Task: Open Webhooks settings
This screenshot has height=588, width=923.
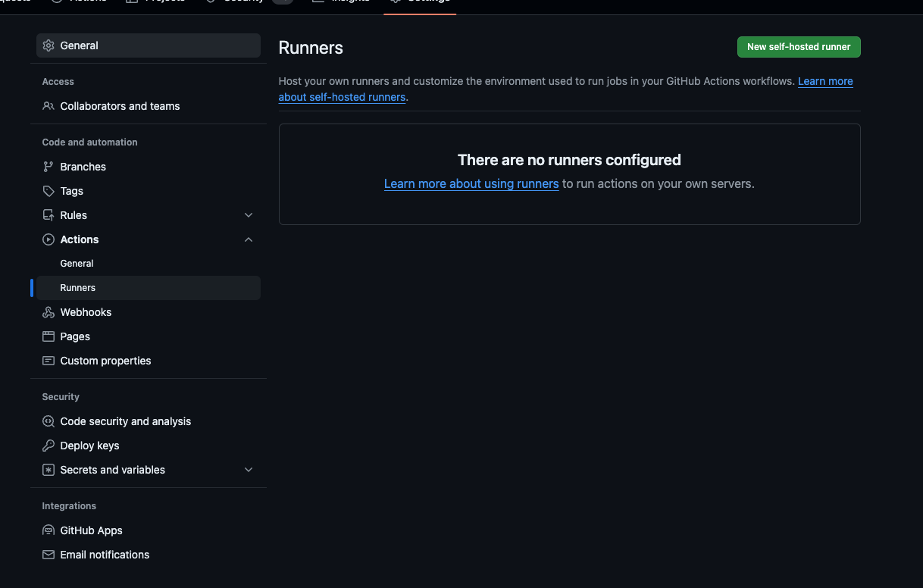Action: (x=149, y=312)
